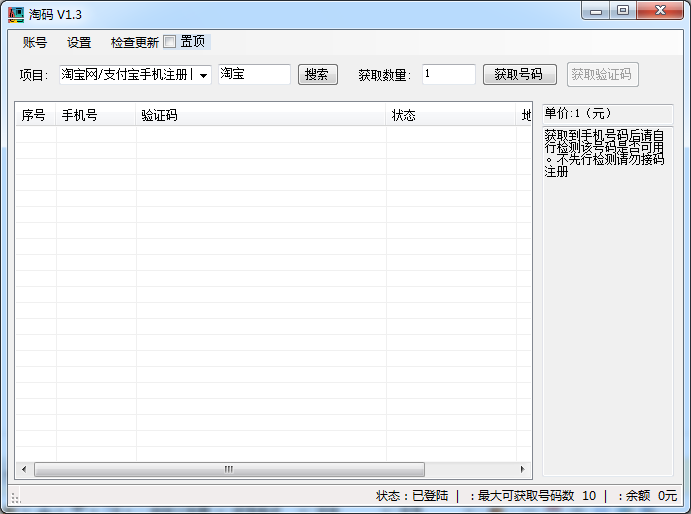Click the 序号 column header
The image size is (691, 514).
pyautogui.click(x=34, y=115)
